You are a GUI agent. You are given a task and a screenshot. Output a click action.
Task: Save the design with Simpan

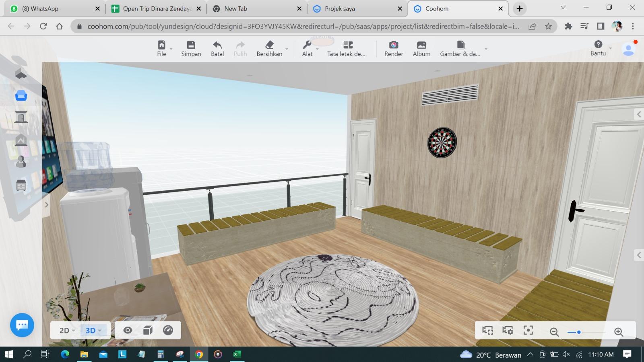[191, 48]
